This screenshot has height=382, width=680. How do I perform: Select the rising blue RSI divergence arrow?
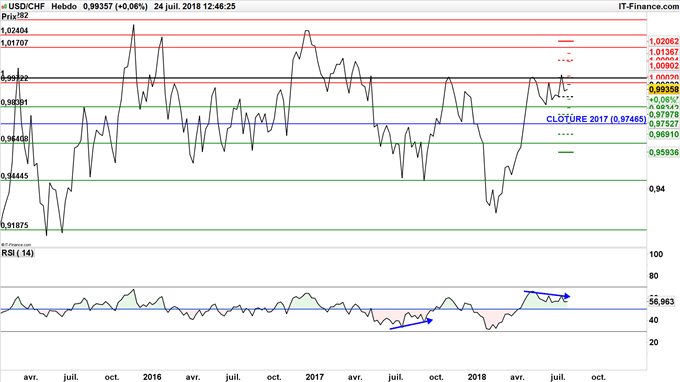point(411,324)
